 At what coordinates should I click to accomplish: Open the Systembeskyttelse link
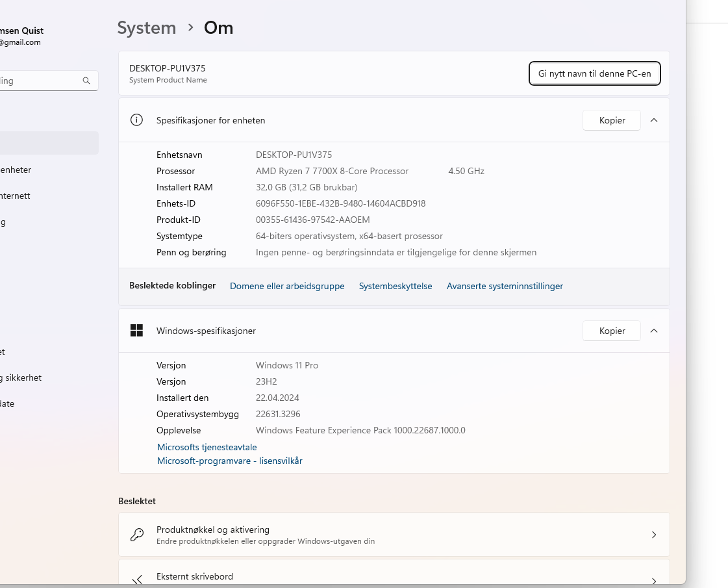click(395, 286)
